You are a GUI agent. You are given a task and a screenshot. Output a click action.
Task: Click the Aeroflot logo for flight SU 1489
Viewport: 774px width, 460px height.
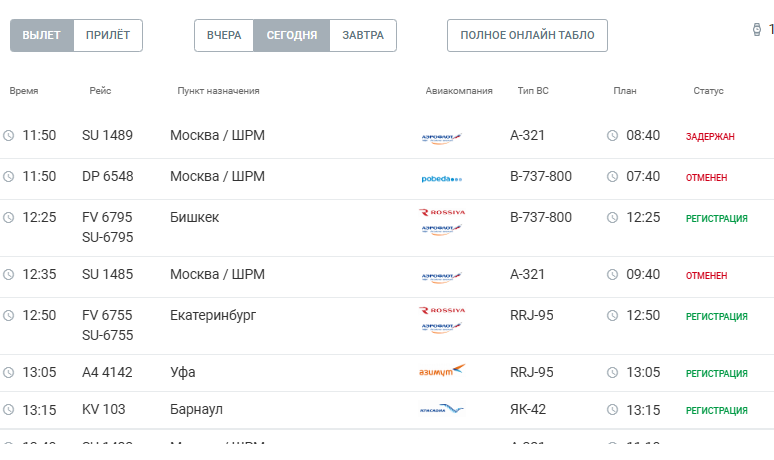(x=442, y=136)
